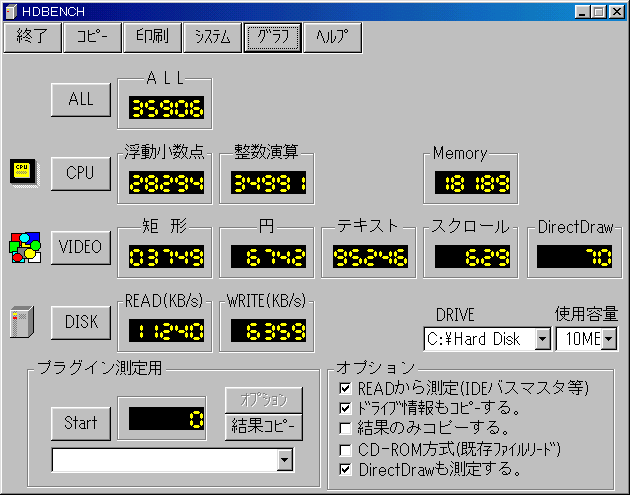This screenshot has width=630, height=495.
Task: Run the DISK benchmark button
Action: [81, 322]
